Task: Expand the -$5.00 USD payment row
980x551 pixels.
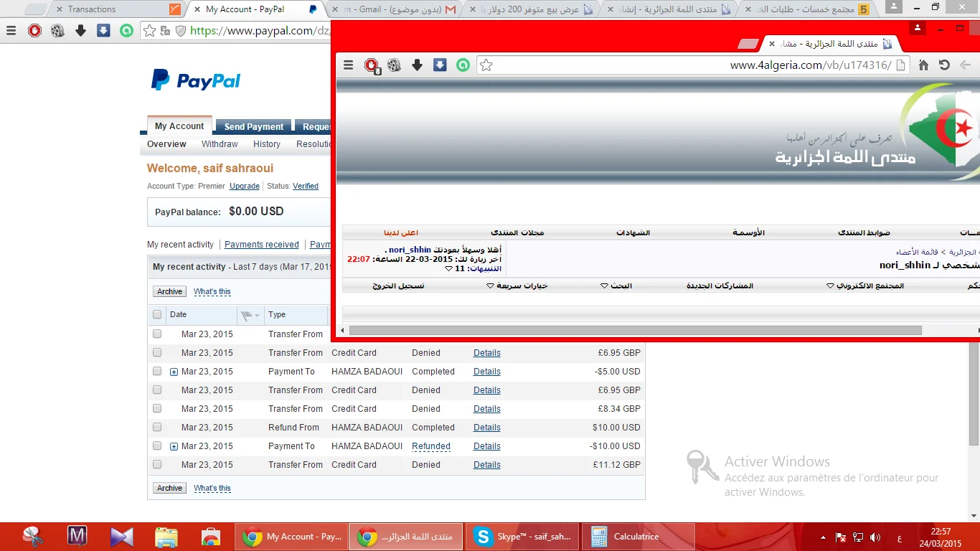Action: click(174, 372)
